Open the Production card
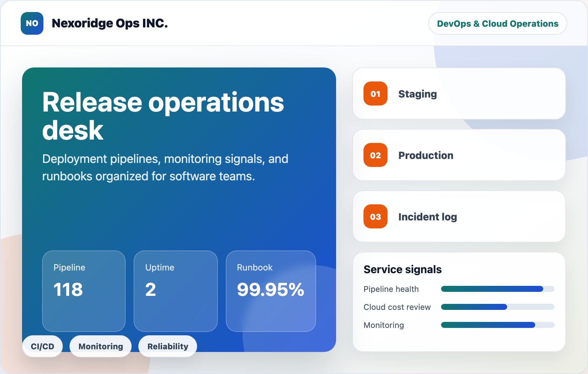 click(x=459, y=155)
